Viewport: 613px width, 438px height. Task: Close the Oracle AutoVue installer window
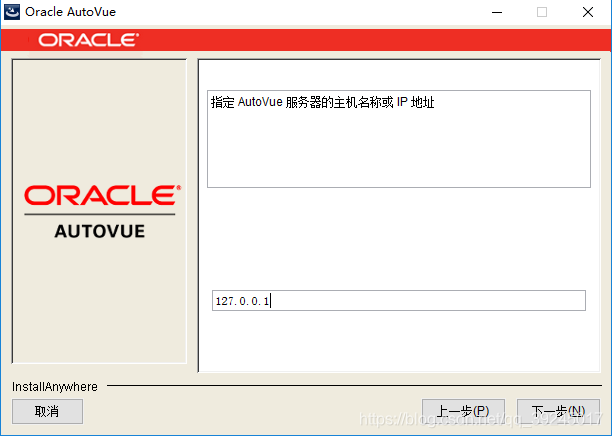pyautogui.click(x=588, y=12)
